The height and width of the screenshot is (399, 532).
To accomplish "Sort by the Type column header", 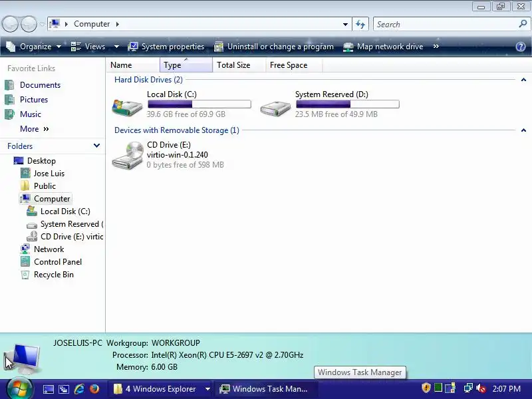I will (186, 65).
